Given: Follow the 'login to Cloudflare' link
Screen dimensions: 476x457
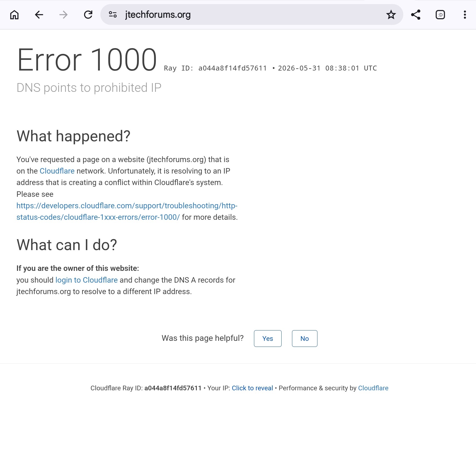Looking at the screenshot, I should pyautogui.click(x=87, y=280).
